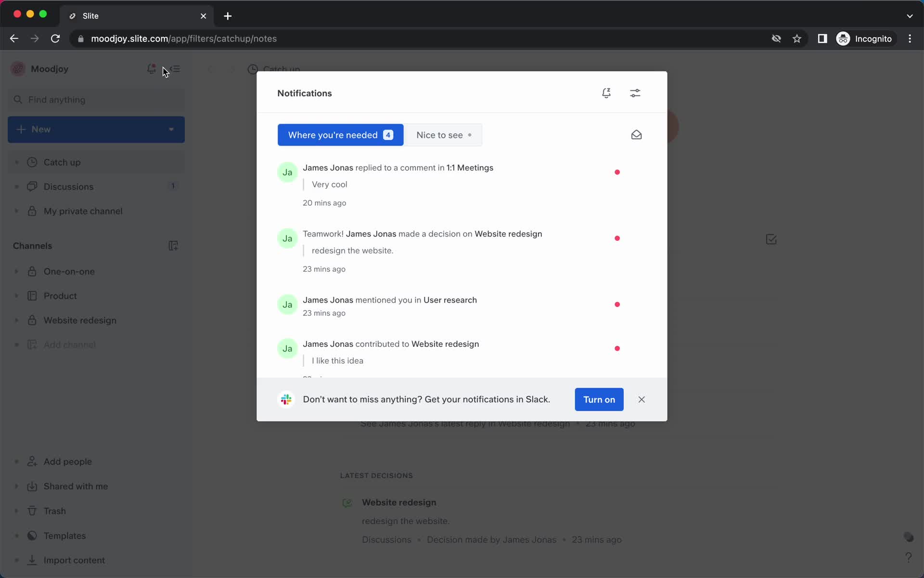Toggle the unread indicator on Website redesign notification
The height and width of the screenshot is (578, 924).
coord(616,348)
